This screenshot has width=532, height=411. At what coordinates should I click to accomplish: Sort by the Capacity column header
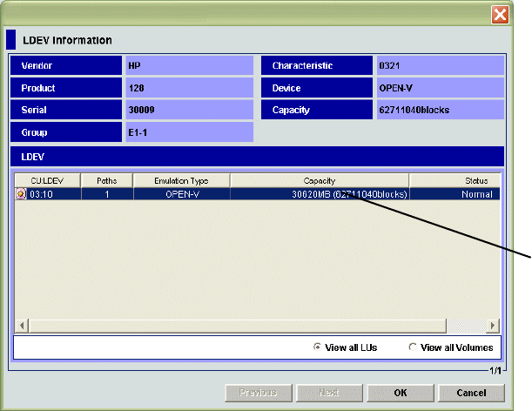tap(319, 180)
